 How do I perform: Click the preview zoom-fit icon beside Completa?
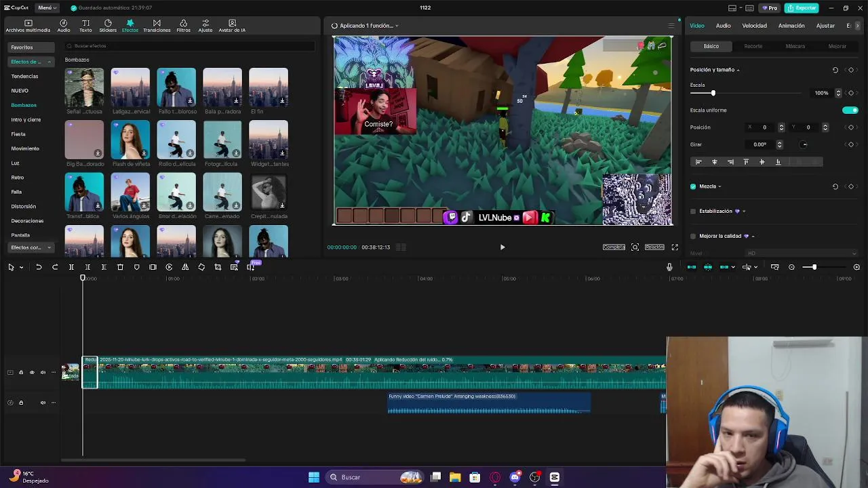point(635,247)
